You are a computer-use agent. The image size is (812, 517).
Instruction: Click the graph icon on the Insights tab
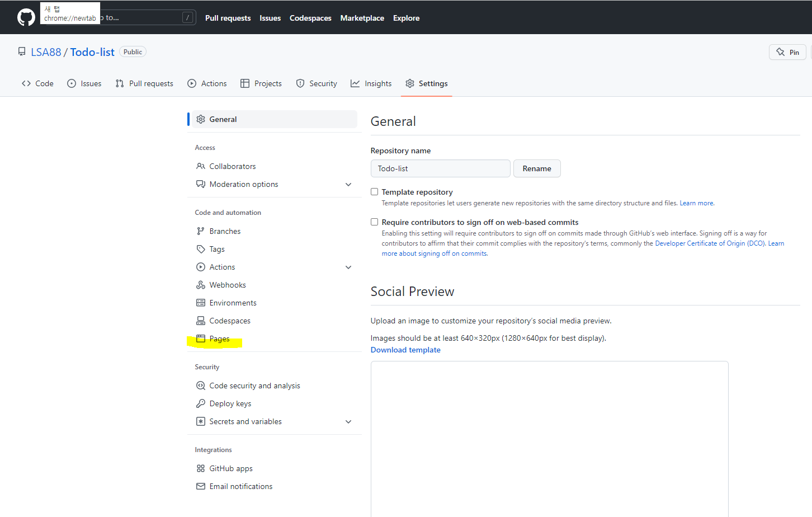click(355, 83)
